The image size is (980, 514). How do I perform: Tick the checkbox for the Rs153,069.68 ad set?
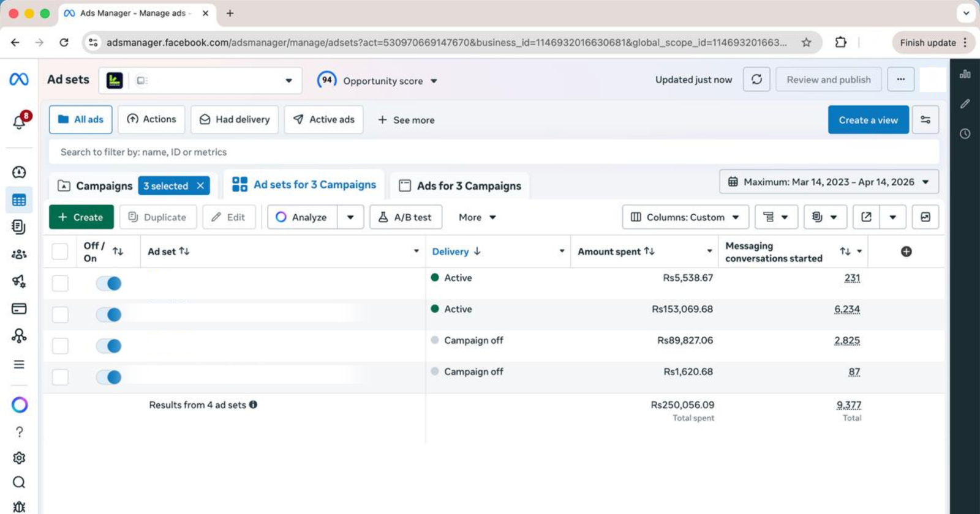[60, 315]
